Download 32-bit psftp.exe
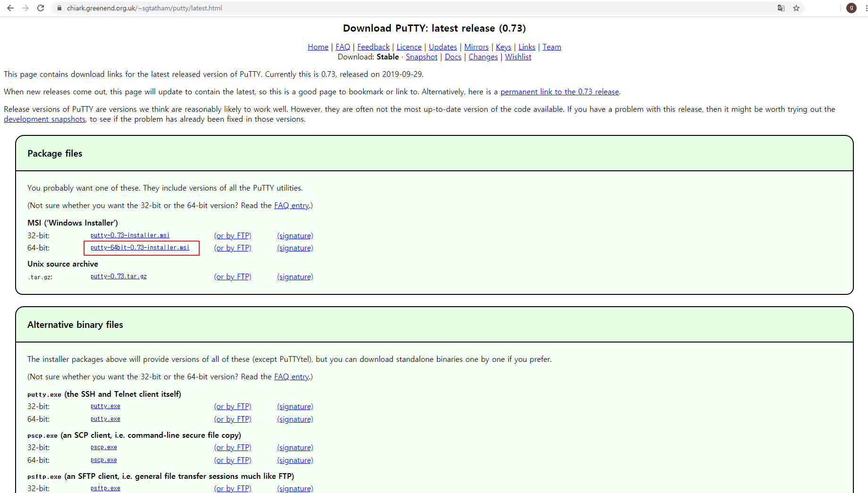This screenshot has width=868, height=493. [x=105, y=488]
